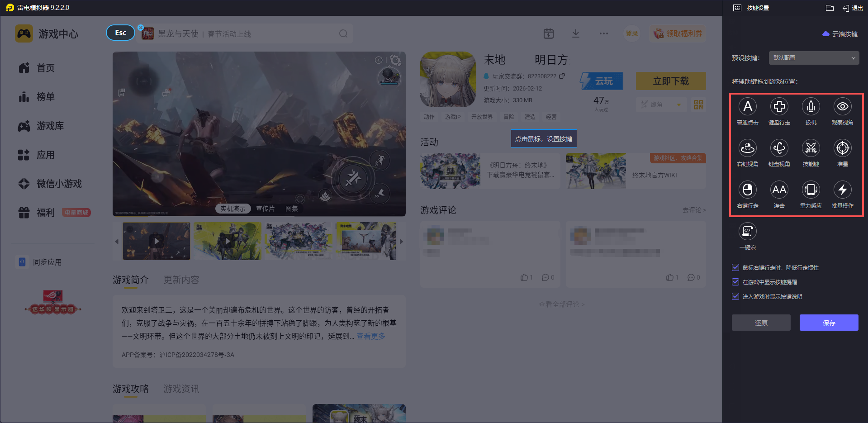This screenshot has height=423, width=868.
Task: Select the 观察视角 eye key icon
Action: click(843, 106)
